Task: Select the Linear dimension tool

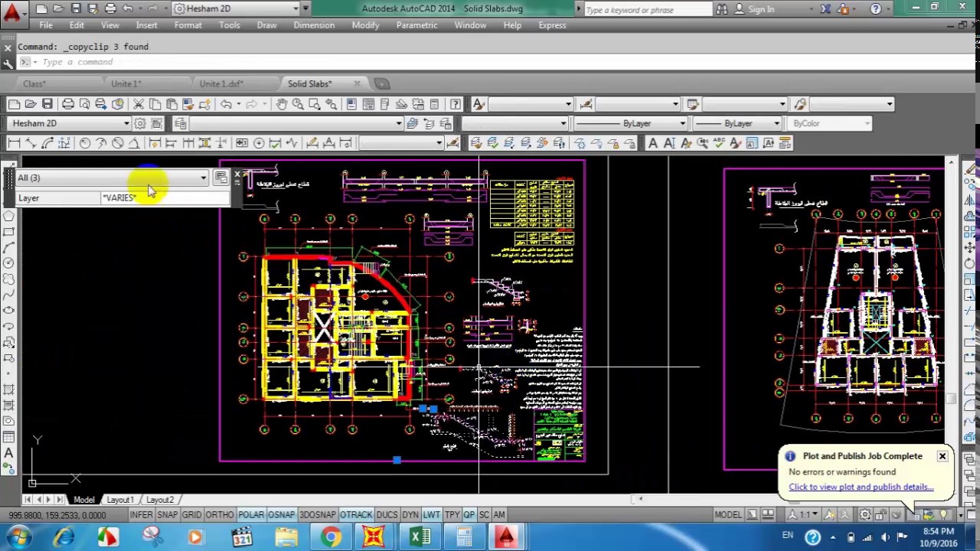Action: pos(14,143)
